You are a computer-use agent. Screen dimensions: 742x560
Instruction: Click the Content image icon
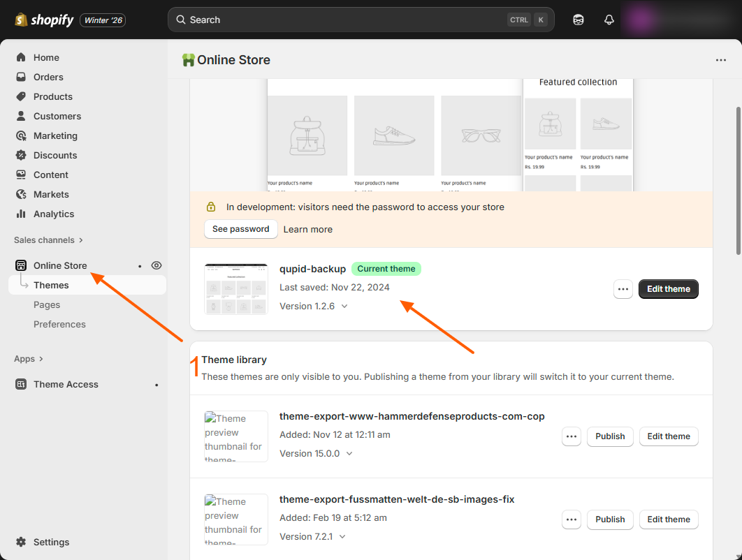coord(21,175)
